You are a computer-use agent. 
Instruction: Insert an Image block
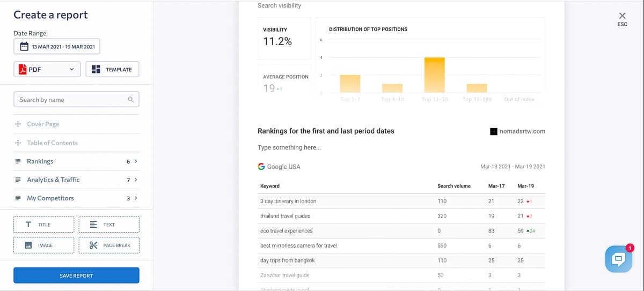[x=43, y=245]
